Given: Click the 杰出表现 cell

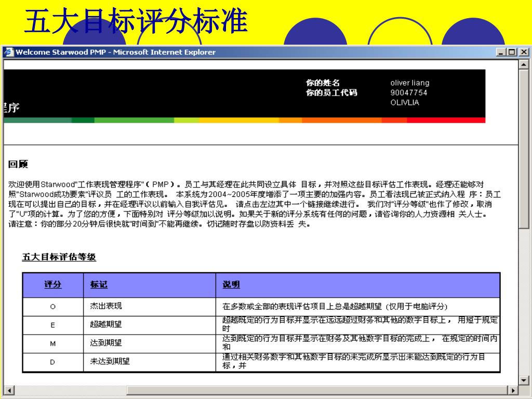Looking at the screenshot, I should (149, 307).
